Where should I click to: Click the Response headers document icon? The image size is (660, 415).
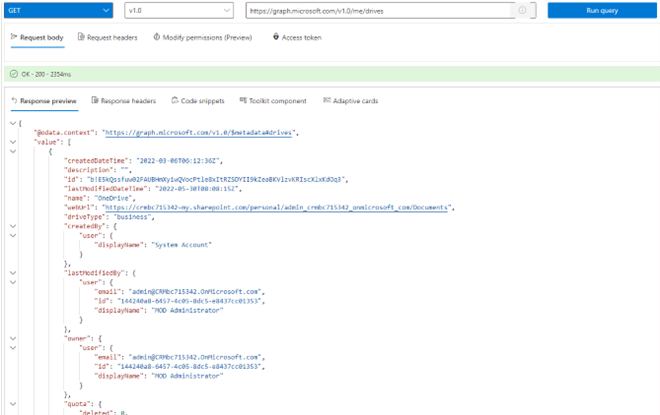[95, 100]
